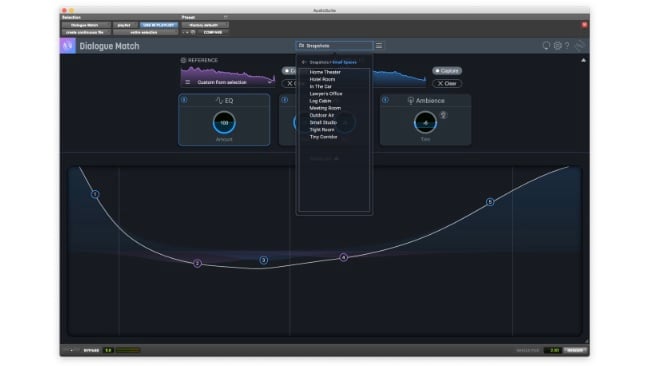The width and height of the screenshot is (650, 366).
Task: Select the Hotel Room snapshot
Action: [322, 79]
